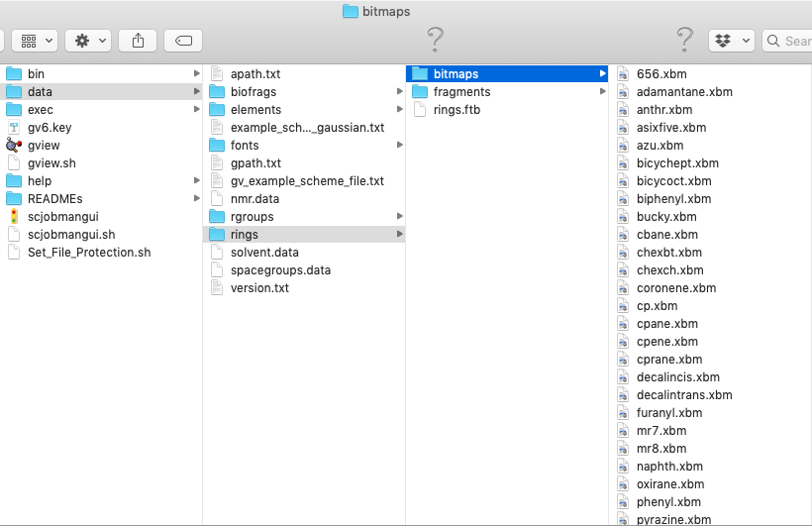Select bicychept.xbm file
This screenshot has width=812, height=526.
coord(711,163)
